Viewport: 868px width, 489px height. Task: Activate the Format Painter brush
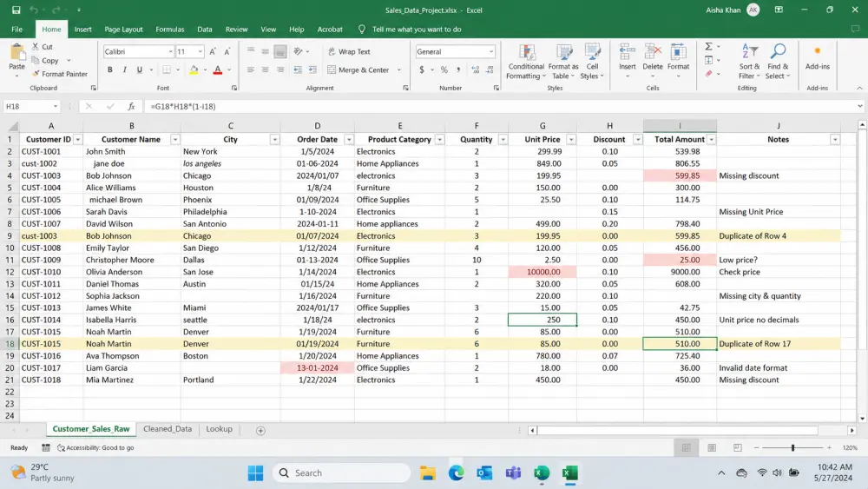point(36,74)
